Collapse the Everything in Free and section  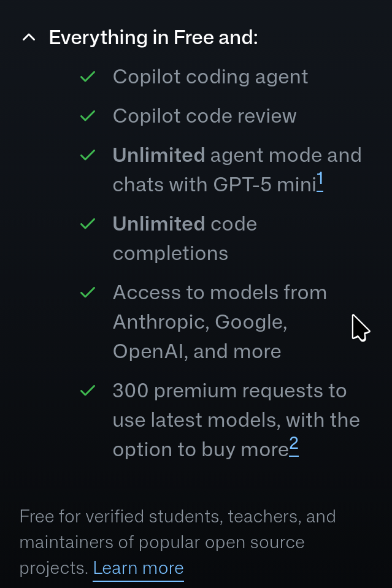pyautogui.click(x=139, y=37)
